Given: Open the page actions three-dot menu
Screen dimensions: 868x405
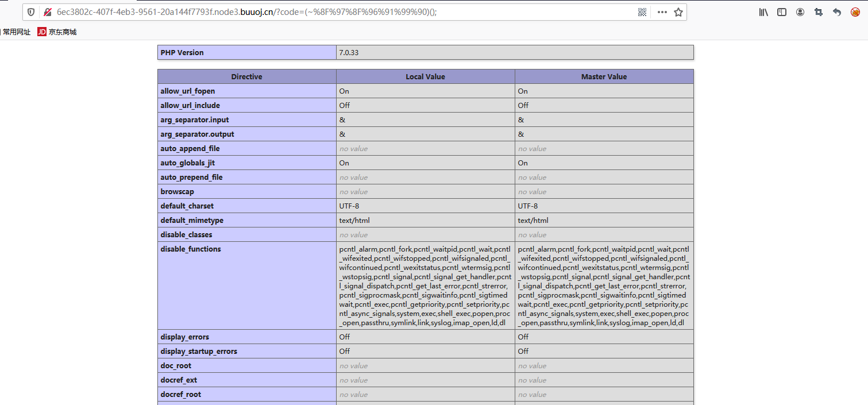Looking at the screenshot, I should pyautogui.click(x=662, y=12).
